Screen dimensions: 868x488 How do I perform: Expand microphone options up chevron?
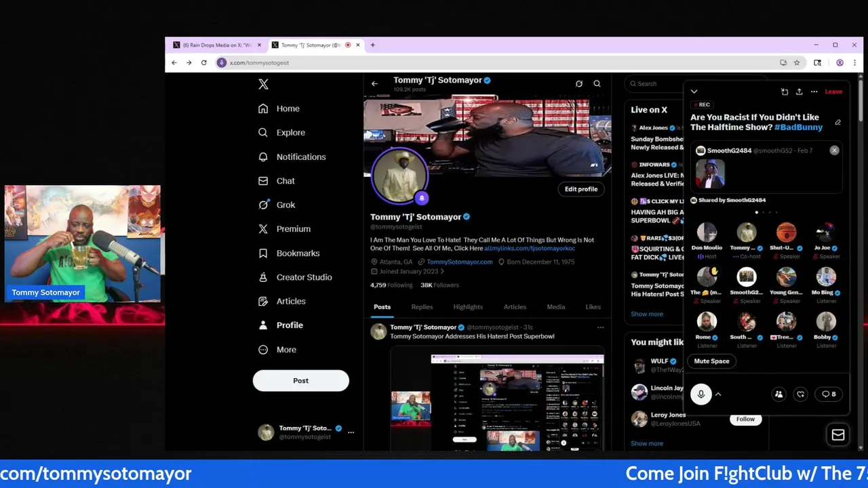[718, 394]
